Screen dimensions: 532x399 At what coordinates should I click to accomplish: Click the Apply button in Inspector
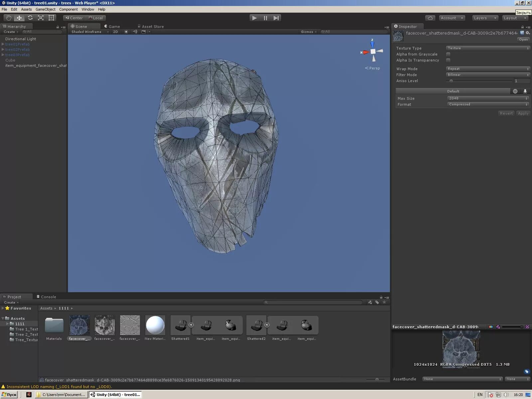tap(523, 113)
